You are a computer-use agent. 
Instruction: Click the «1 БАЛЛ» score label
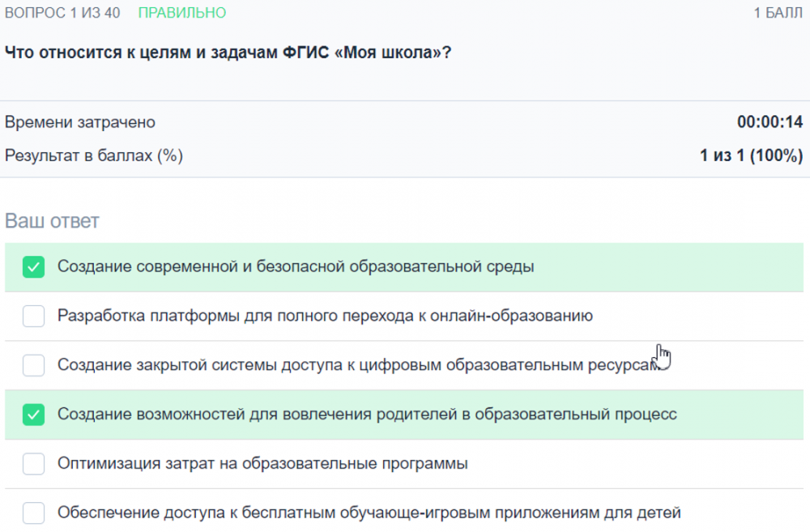point(778,13)
